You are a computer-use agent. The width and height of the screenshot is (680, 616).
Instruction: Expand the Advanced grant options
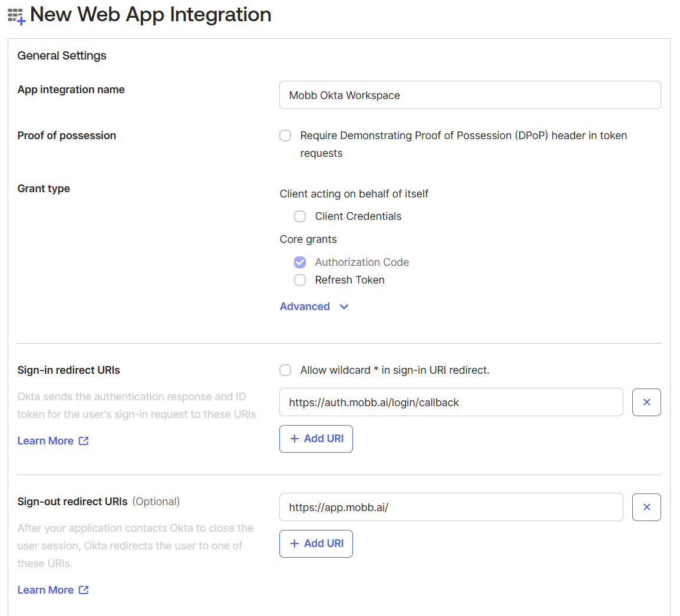tap(305, 307)
